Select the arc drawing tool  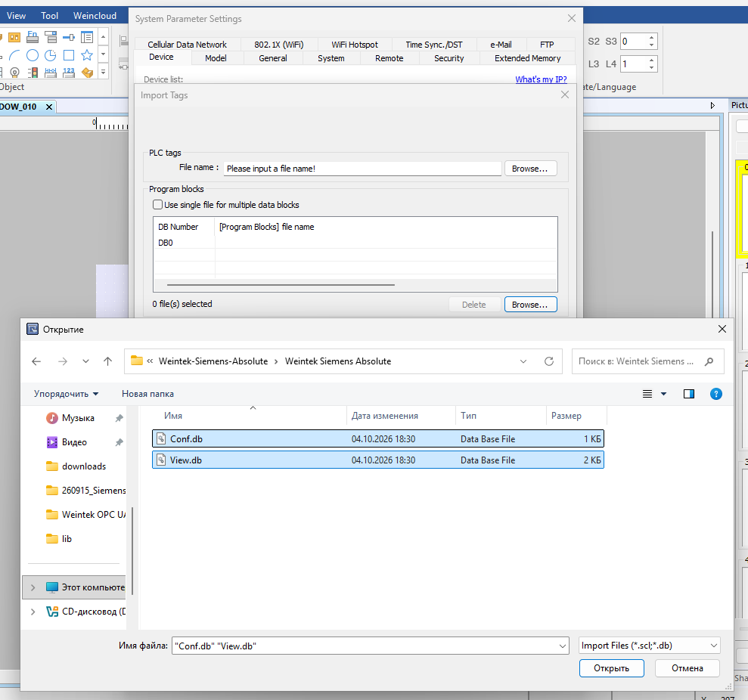[x=14, y=55]
